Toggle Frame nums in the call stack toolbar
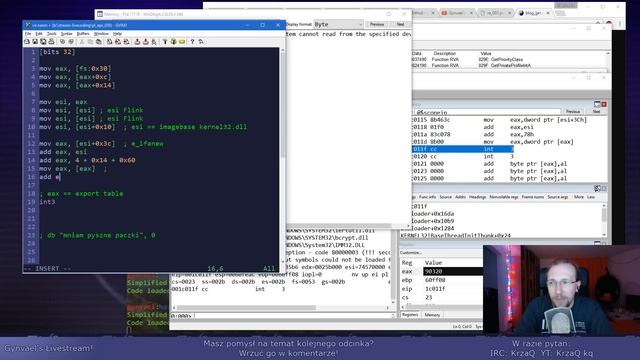Screen dimensions: 640x360 (x=533, y=197)
